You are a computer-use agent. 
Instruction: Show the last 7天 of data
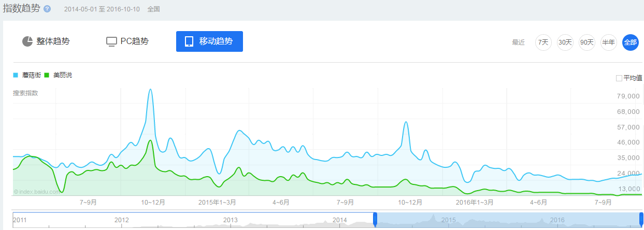click(x=543, y=42)
